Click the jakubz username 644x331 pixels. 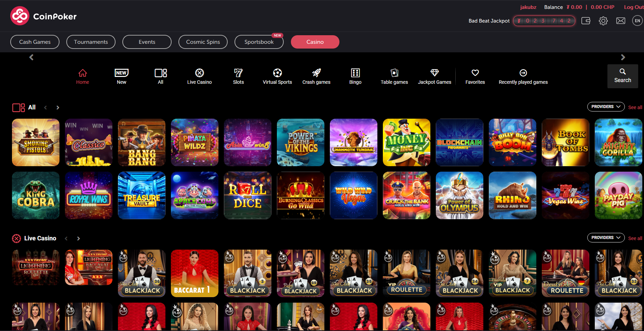coord(528,7)
